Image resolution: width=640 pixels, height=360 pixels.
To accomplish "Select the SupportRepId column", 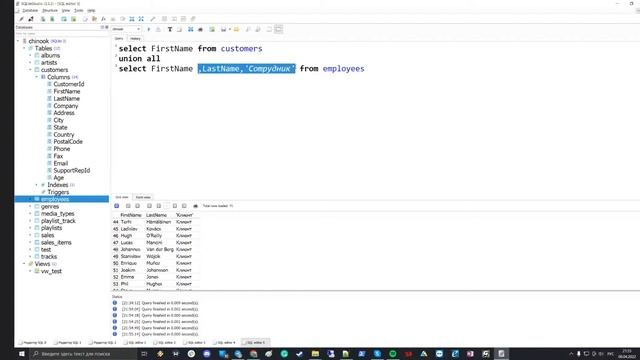I will coord(71,171).
